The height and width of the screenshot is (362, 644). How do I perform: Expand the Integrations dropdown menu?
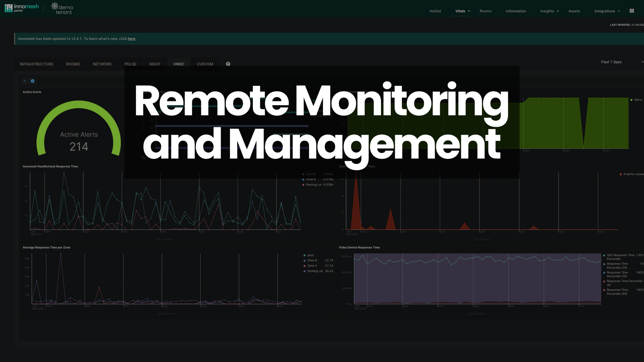pos(607,11)
